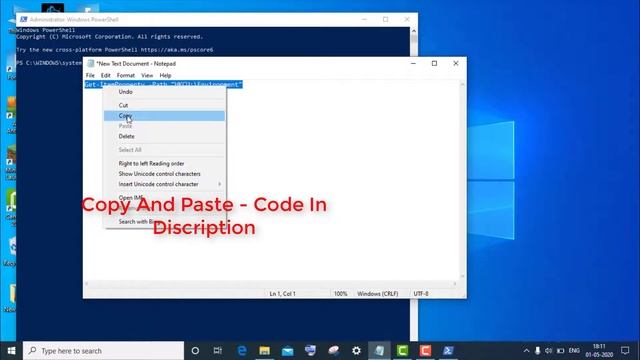640x360 pixels.
Task: Click the Ln 1, Col 1 status entry
Action: 282,293
